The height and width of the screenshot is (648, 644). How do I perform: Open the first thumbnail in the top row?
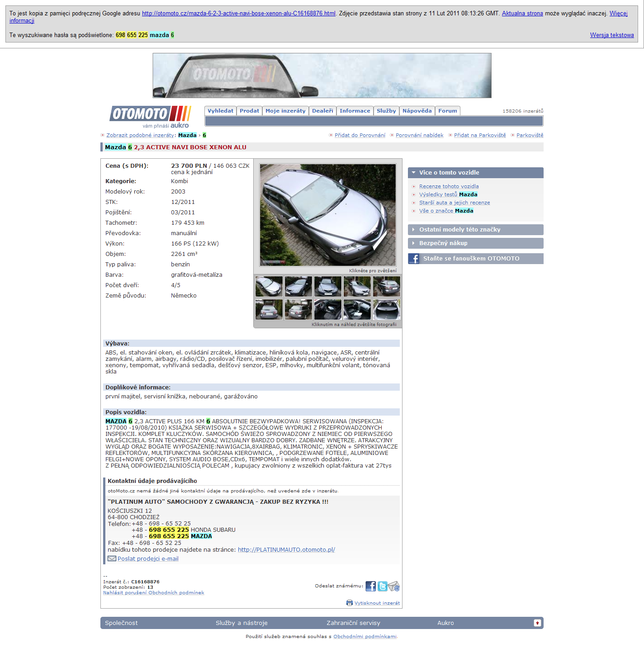coord(269,286)
